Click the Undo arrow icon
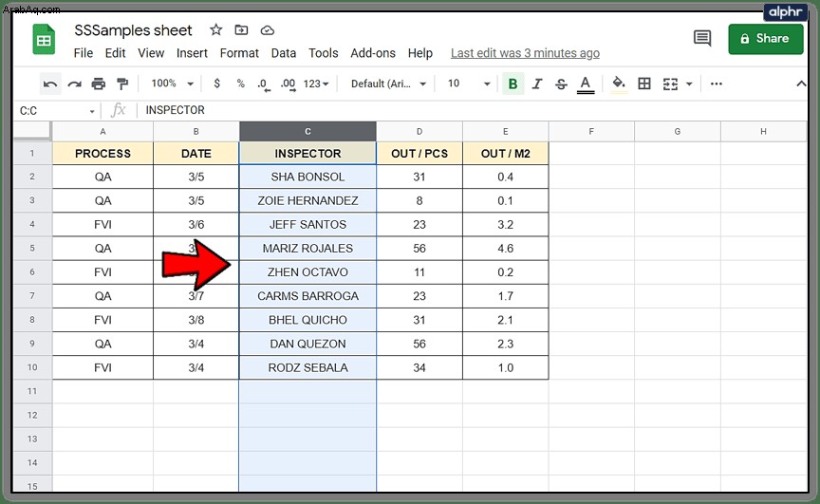 pos(50,84)
